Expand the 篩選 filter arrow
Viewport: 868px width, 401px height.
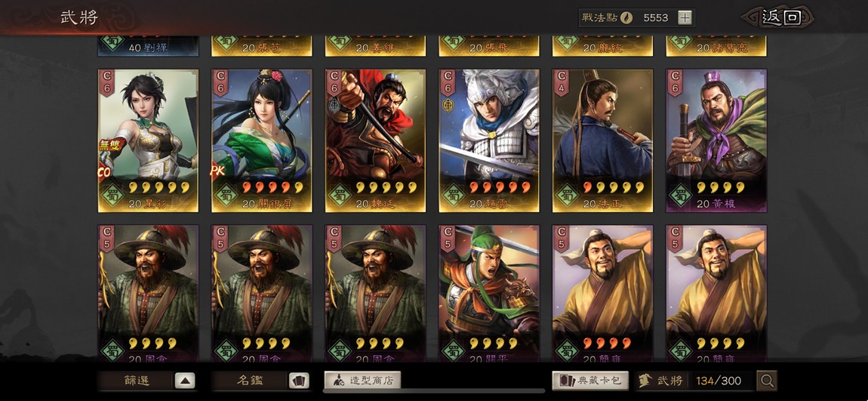pyautogui.click(x=185, y=381)
